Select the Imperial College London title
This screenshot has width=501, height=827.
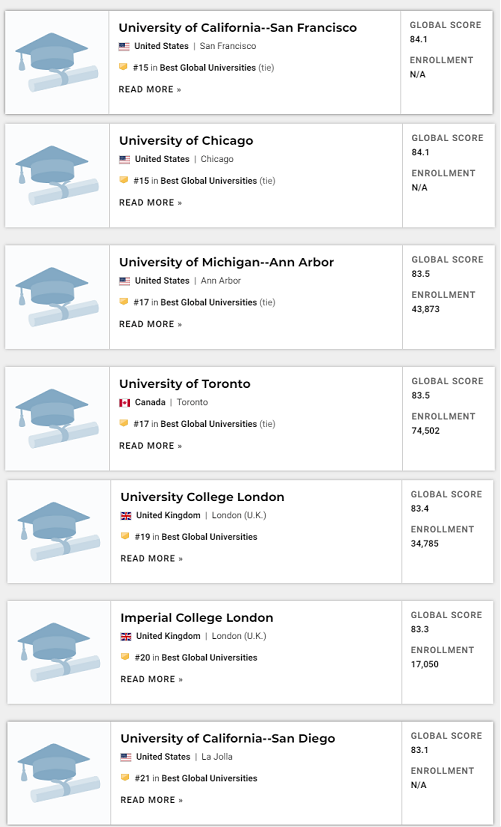point(197,618)
